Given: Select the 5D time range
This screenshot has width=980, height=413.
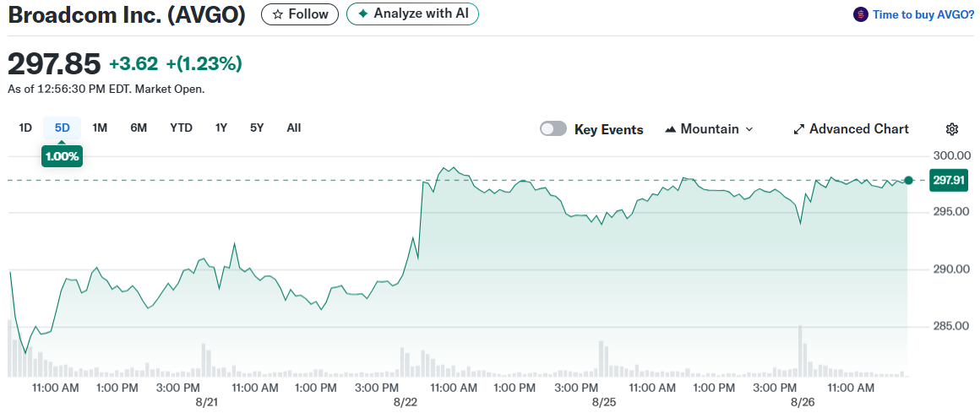Looking at the screenshot, I should click(x=63, y=128).
